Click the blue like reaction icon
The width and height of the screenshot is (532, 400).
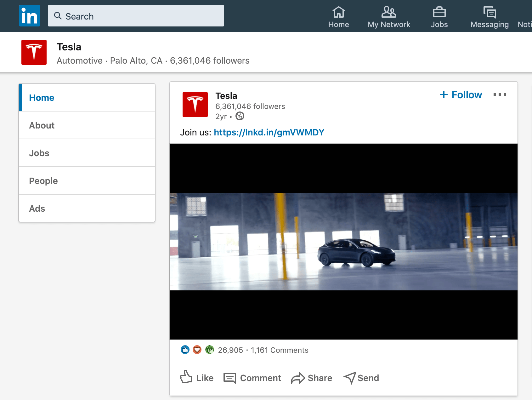click(x=185, y=350)
